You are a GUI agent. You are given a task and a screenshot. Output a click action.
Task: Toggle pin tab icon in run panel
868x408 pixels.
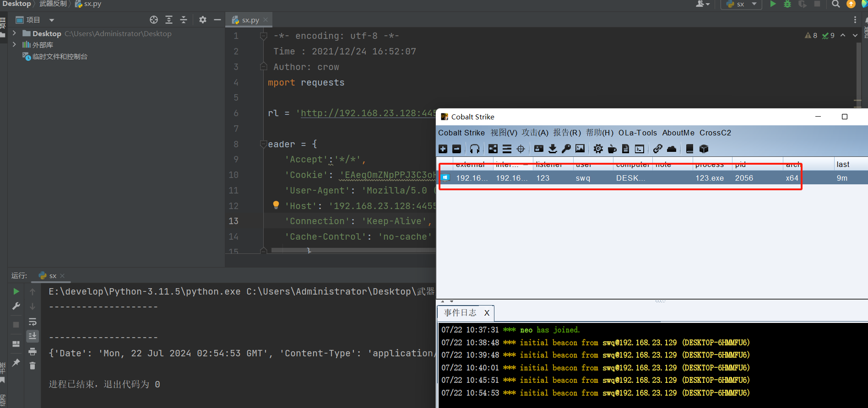[x=16, y=362]
